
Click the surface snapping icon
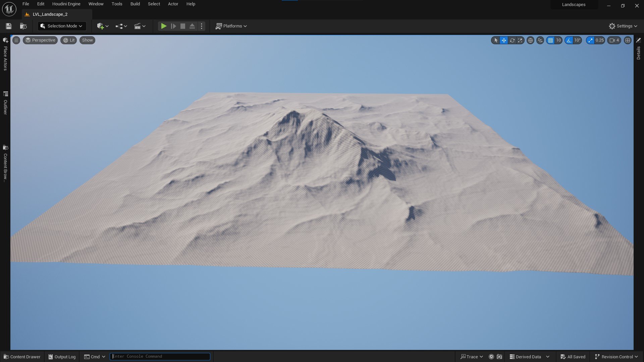[x=540, y=40]
